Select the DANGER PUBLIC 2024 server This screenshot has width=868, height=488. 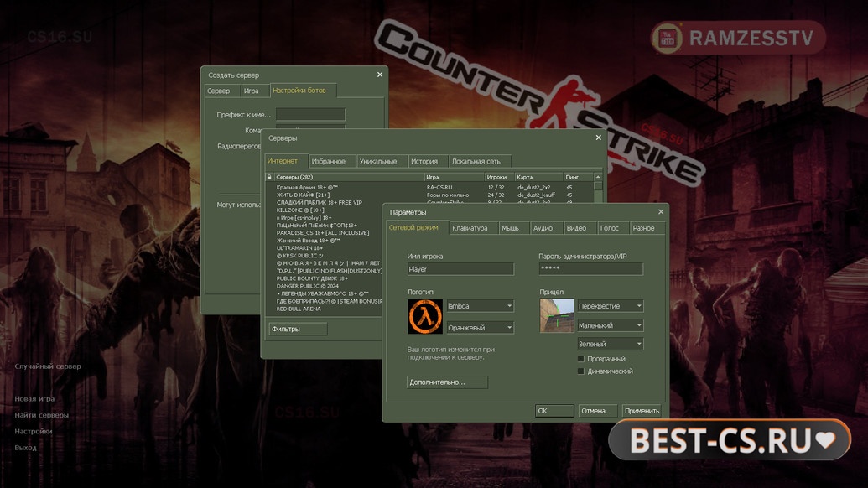click(324, 286)
